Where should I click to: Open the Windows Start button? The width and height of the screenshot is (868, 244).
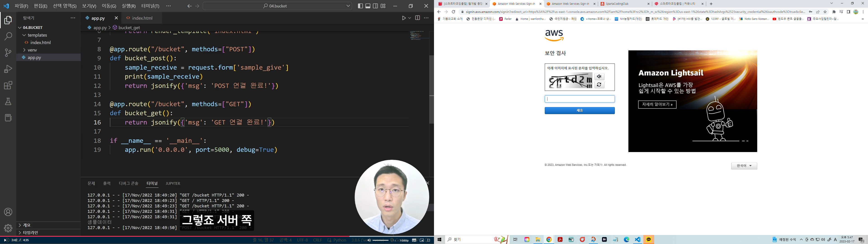pos(439,240)
